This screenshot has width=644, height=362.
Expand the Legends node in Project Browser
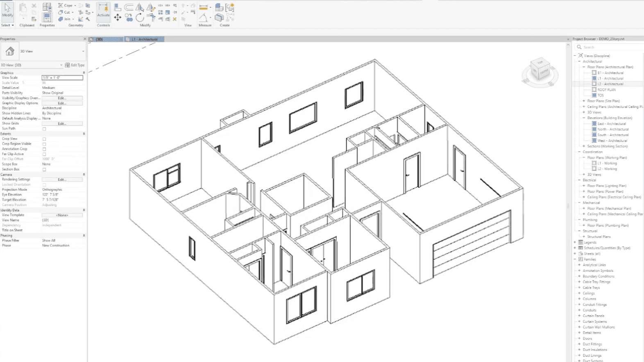575,242
